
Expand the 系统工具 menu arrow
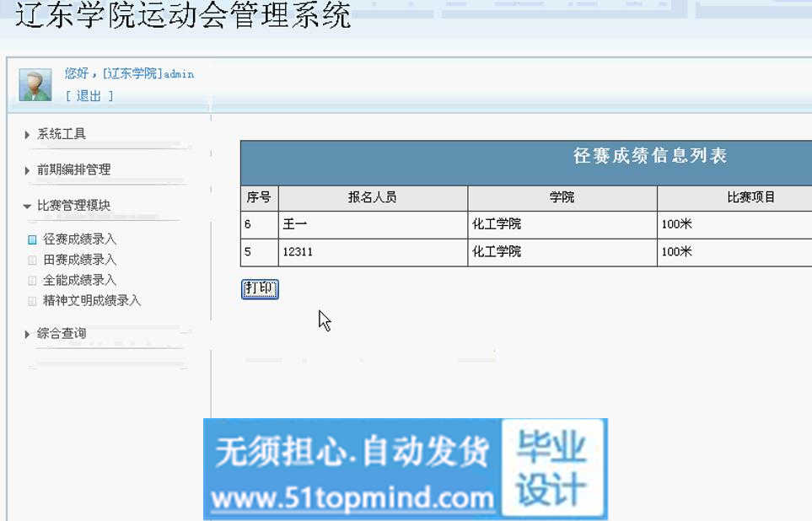[x=27, y=135]
